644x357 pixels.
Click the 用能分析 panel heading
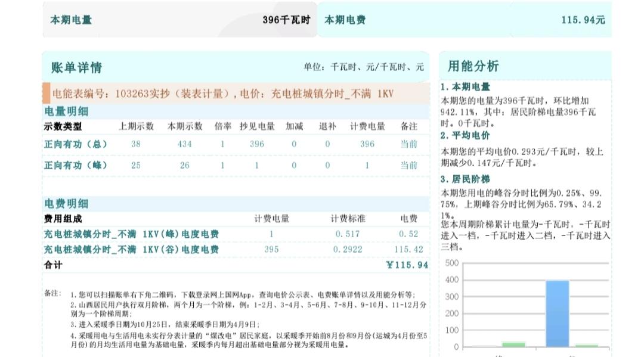473,66
